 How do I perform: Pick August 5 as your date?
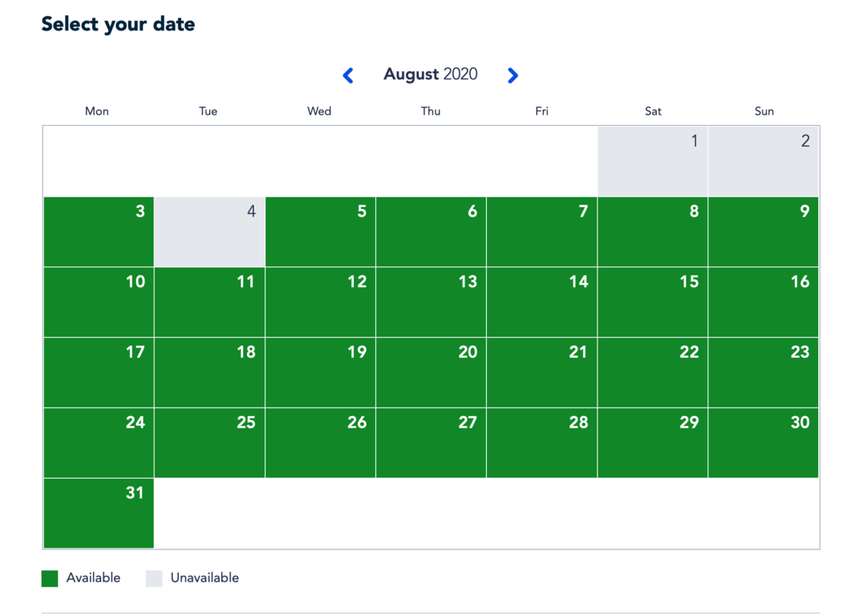(320, 232)
